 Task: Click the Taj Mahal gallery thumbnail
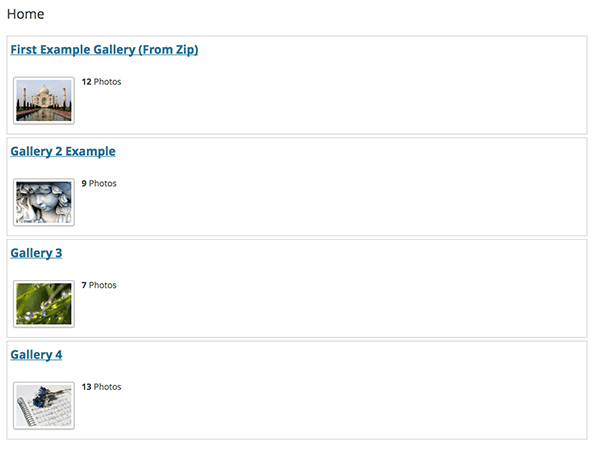click(44, 101)
